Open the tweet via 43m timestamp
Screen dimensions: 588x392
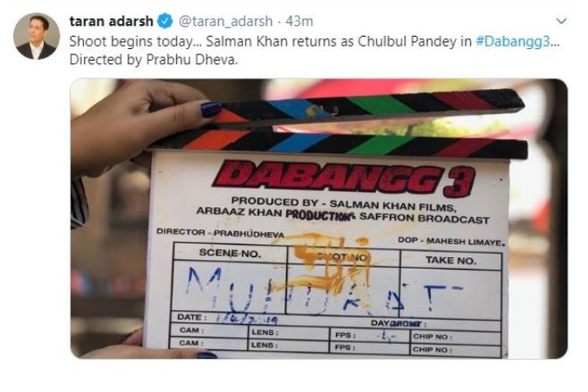click(x=299, y=21)
